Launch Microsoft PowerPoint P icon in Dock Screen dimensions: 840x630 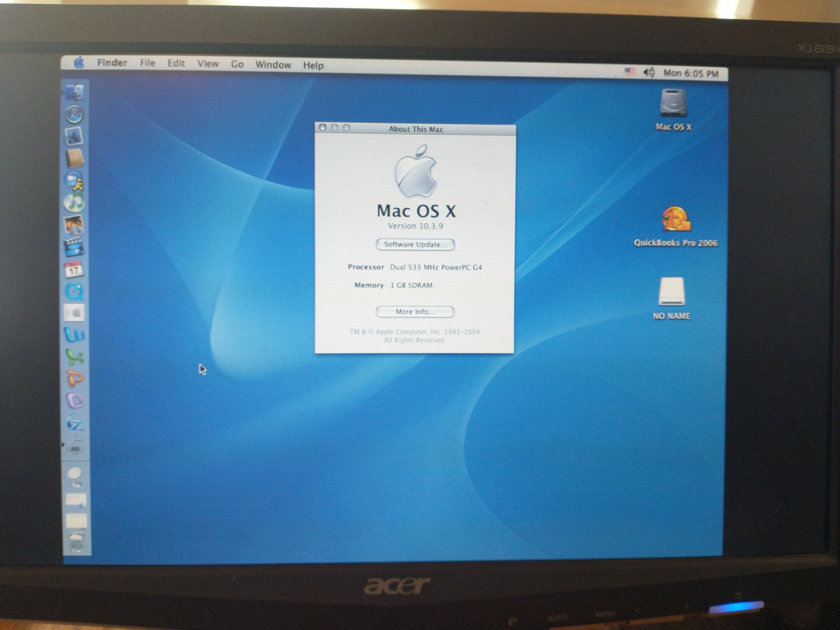click(75, 379)
